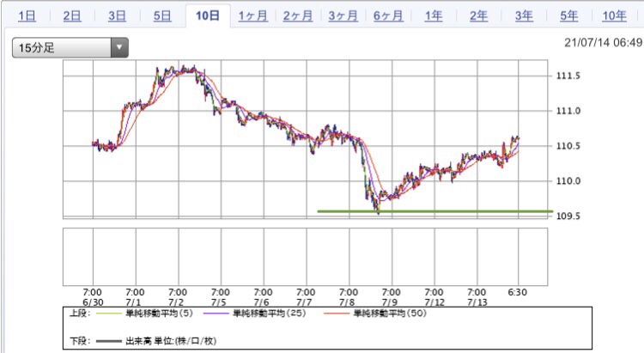Click the 7/9 date axis label
The height and width of the screenshot is (353, 644).
pos(389,302)
